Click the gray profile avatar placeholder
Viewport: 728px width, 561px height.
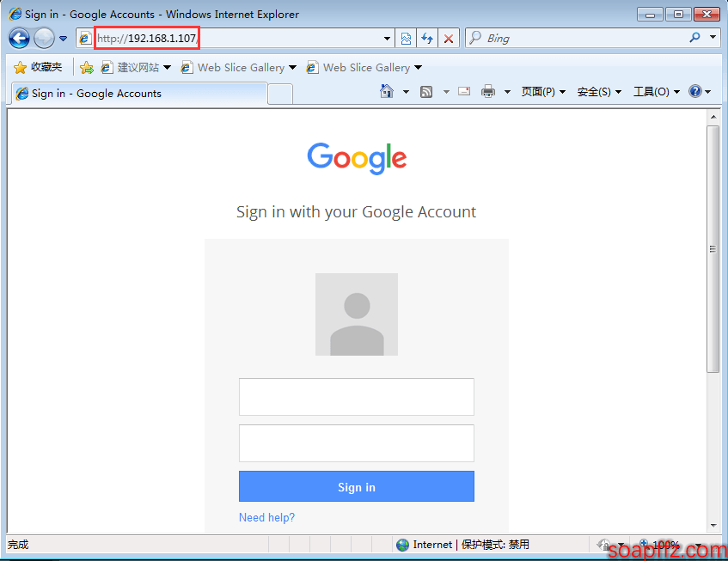357,314
